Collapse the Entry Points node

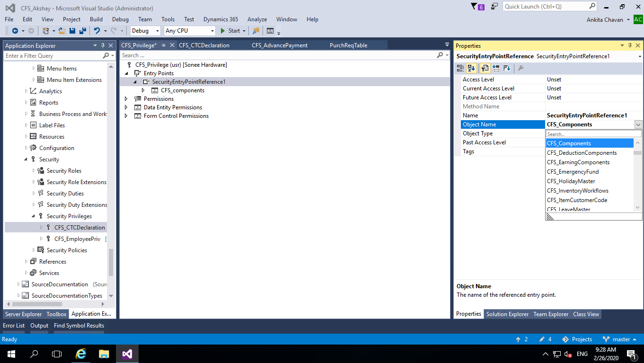[x=126, y=73]
